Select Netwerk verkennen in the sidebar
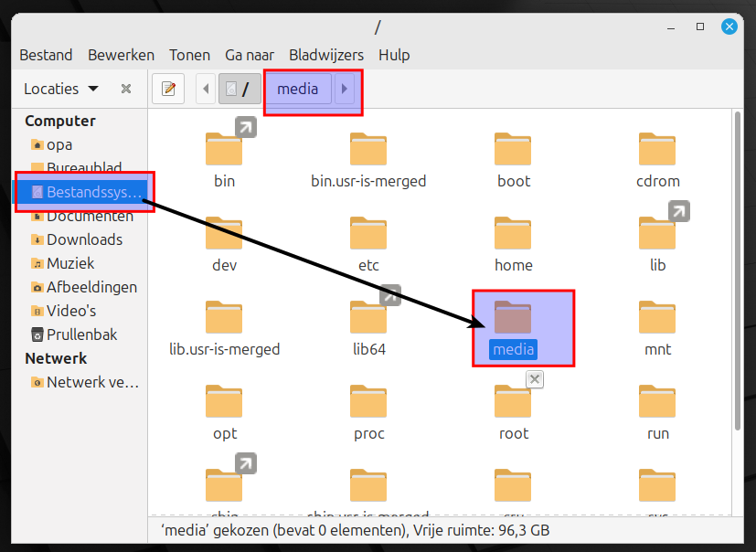Viewport: 756px width, 552px height. pyautogui.click(x=80, y=382)
